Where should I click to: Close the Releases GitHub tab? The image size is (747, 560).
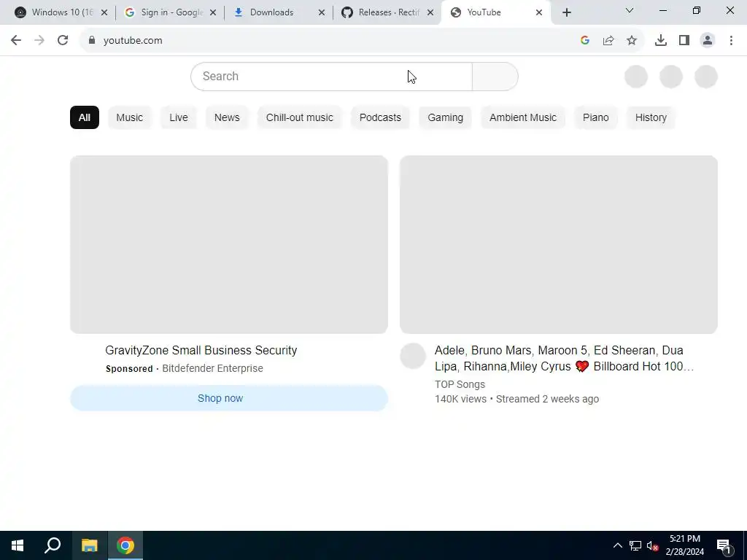[x=430, y=12]
